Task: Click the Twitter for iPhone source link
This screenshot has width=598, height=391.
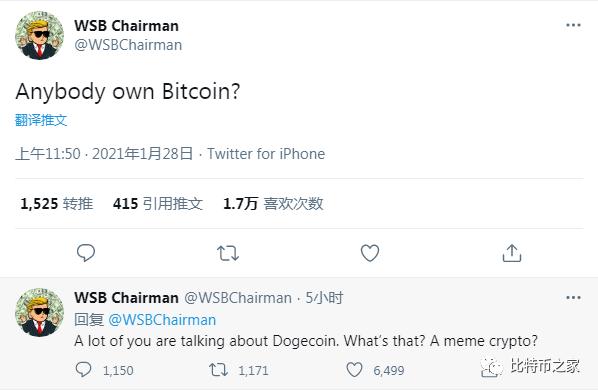Action: [266, 154]
